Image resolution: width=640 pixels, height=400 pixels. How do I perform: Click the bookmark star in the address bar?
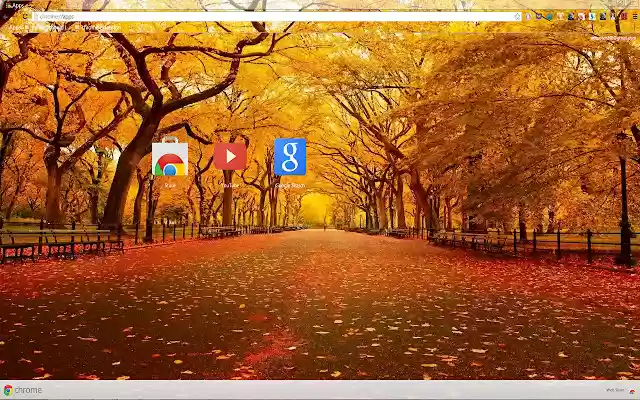coord(518,17)
